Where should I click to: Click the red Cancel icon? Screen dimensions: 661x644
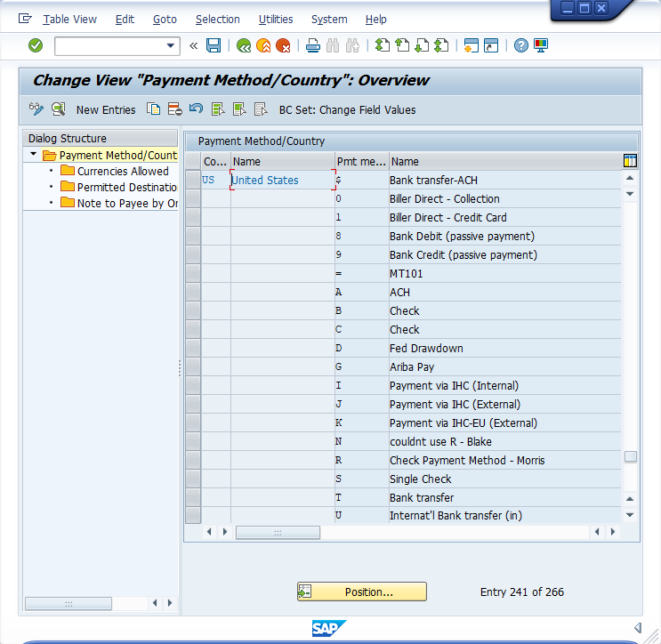pyautogui.click(x=283, y=45)
